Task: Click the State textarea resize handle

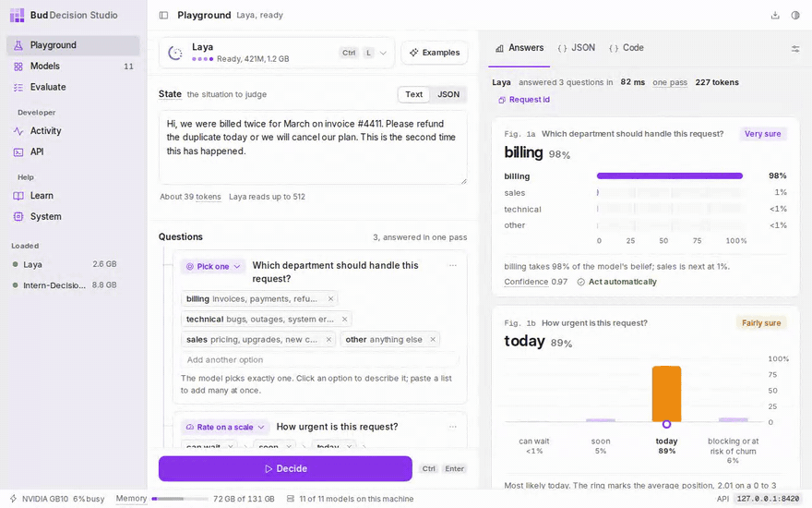Action: click(463, 181)
